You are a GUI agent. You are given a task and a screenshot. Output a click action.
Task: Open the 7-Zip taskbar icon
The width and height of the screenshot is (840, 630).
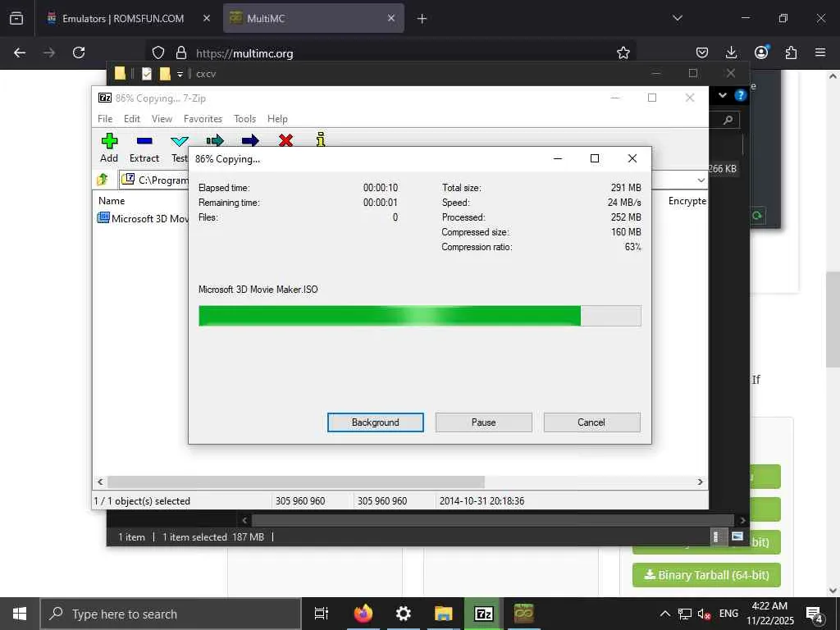click(484, 614)
